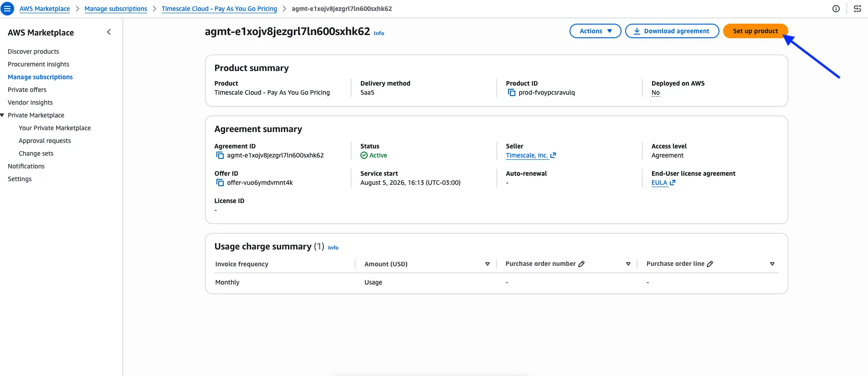Click the Service start date August 5, 2026
This screenshot has height=376, width=868.
click(411, 183)
